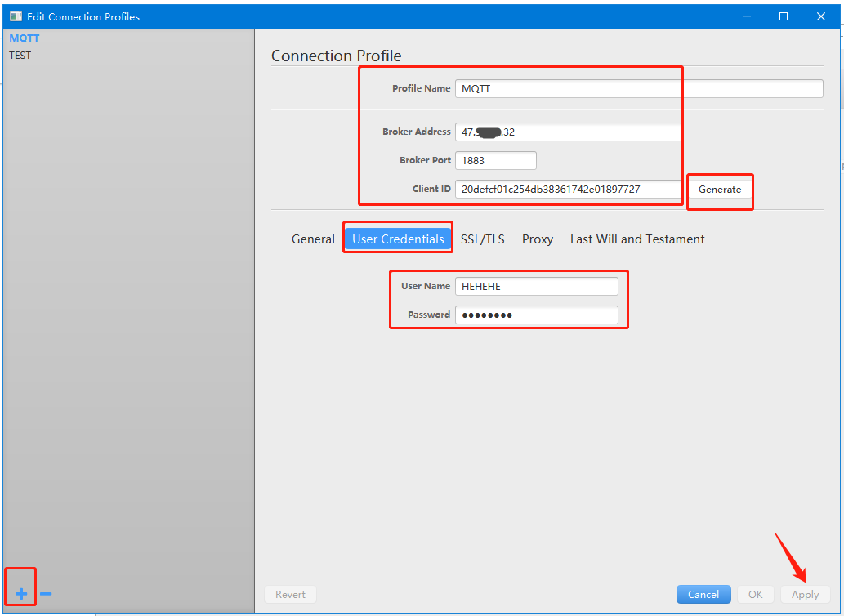Screen dimensions: 844x616
Task: Click the Password field
Action: click(536, 315)
